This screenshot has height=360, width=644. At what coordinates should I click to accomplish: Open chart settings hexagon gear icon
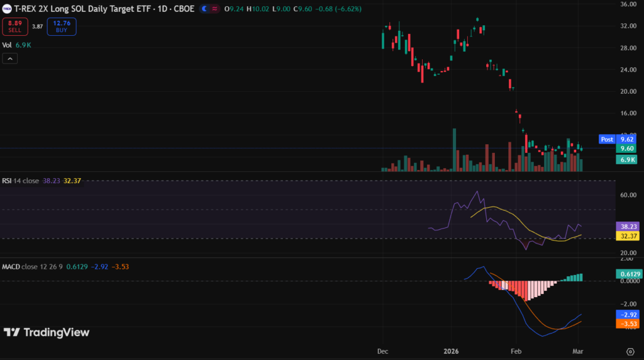(x=630, y=351)
